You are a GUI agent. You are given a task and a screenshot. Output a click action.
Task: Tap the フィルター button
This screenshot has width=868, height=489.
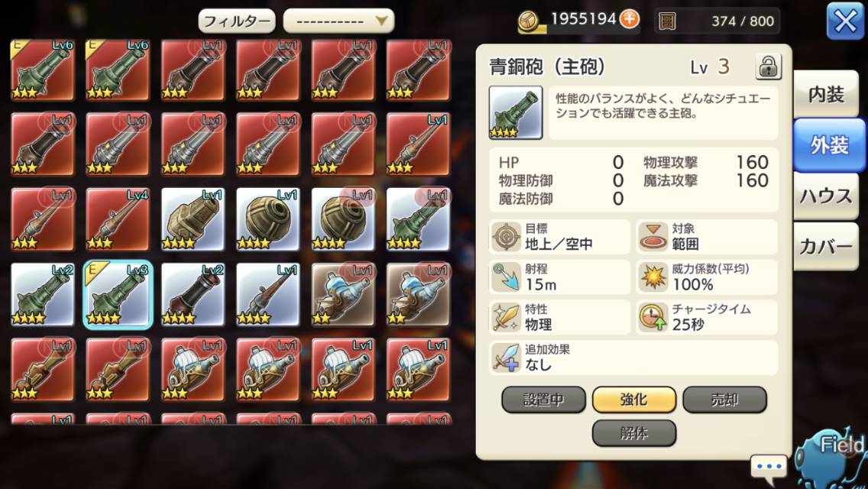[237, 21]
